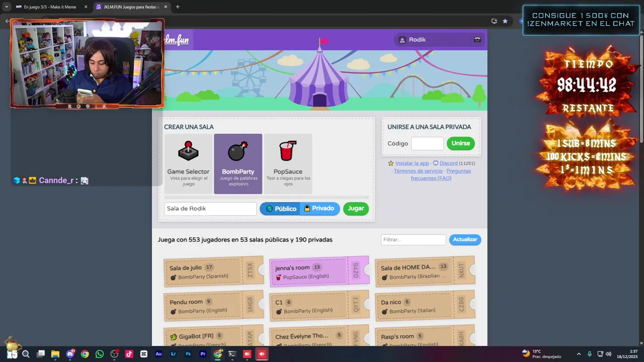Join the Rasp's room ticket

(425, 336)
